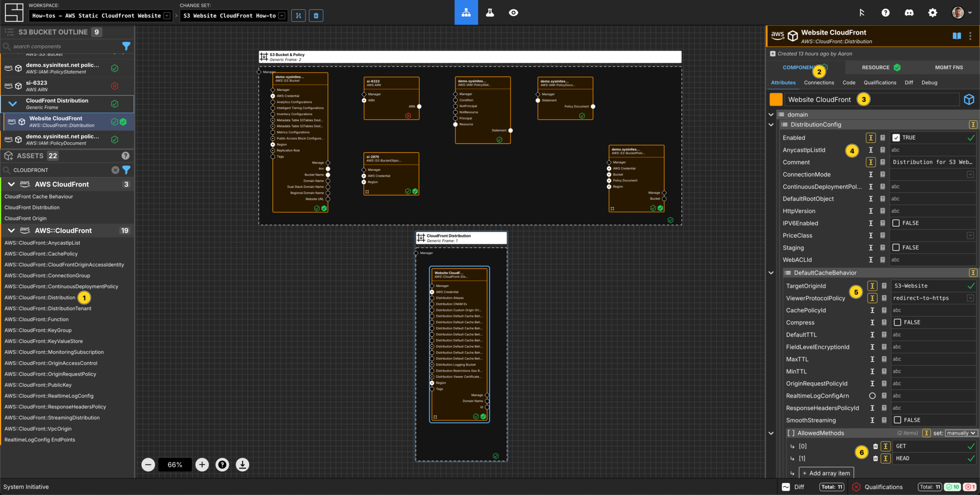Click the docs book icon in component header

click(957, 36)
